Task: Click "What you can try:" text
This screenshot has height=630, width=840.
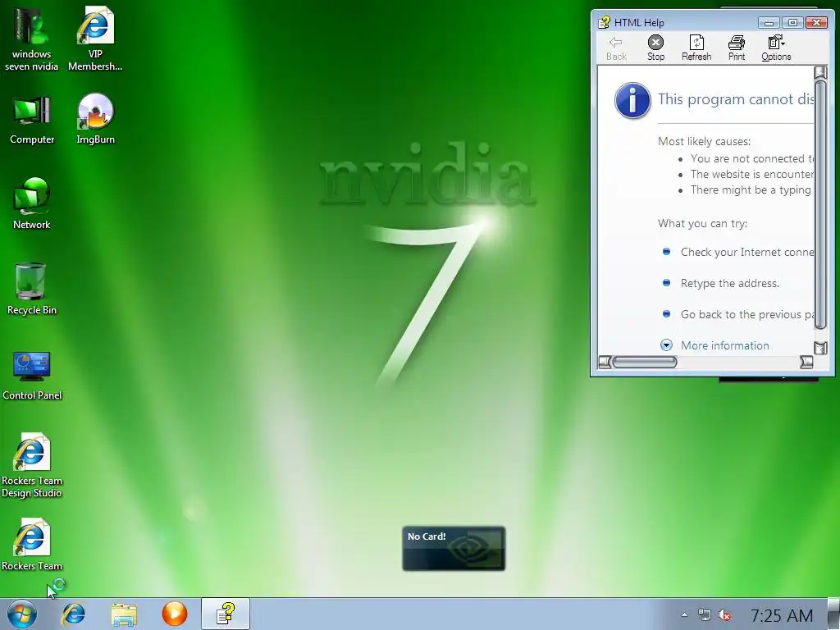Action: [x=702, y=223]
